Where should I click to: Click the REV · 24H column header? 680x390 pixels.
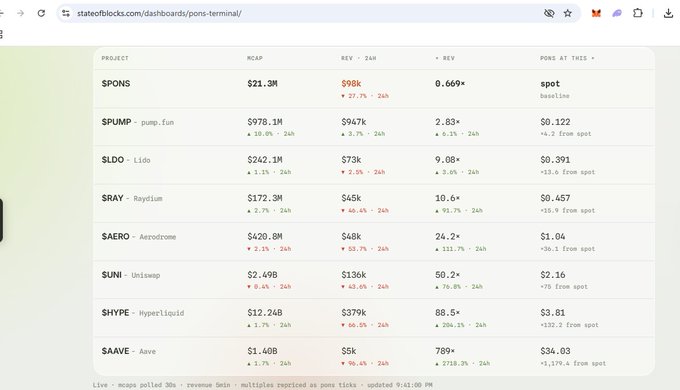(x=359, y=58)
